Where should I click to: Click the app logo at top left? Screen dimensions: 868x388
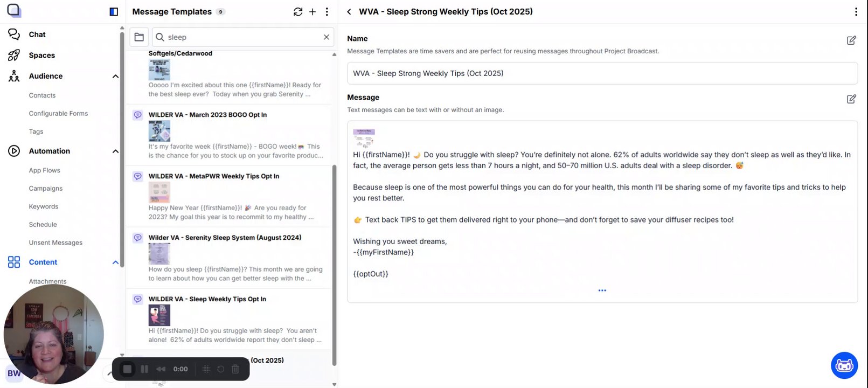pos(13,10)
